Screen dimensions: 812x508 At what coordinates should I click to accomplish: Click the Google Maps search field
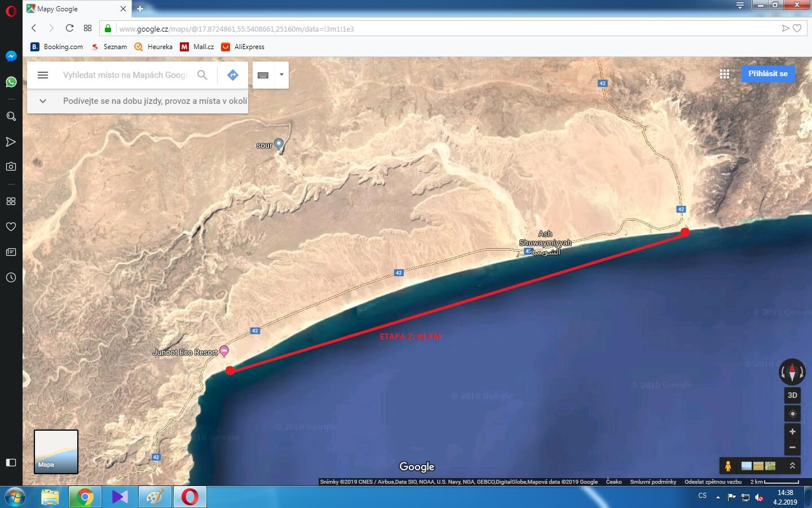(x=124, y=75)
